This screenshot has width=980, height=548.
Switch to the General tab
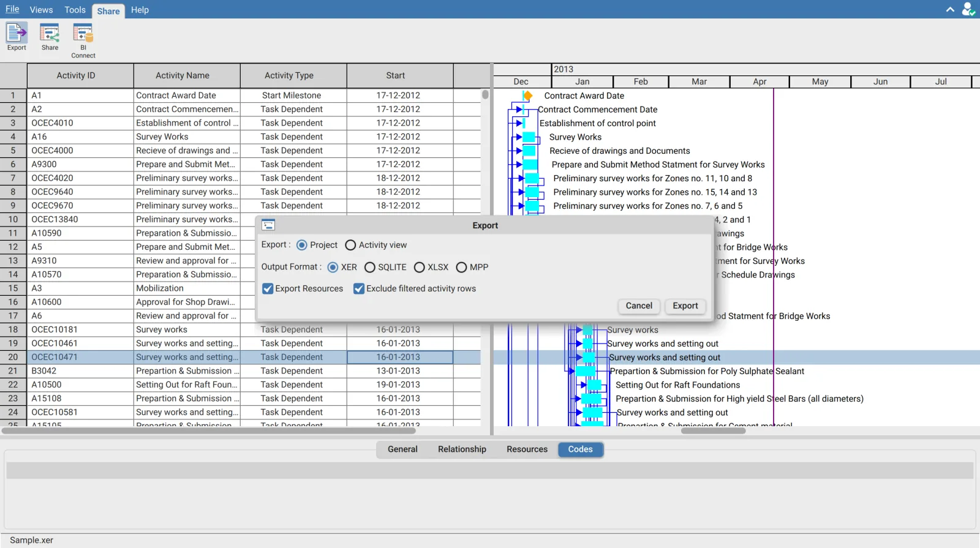[402, 449]
